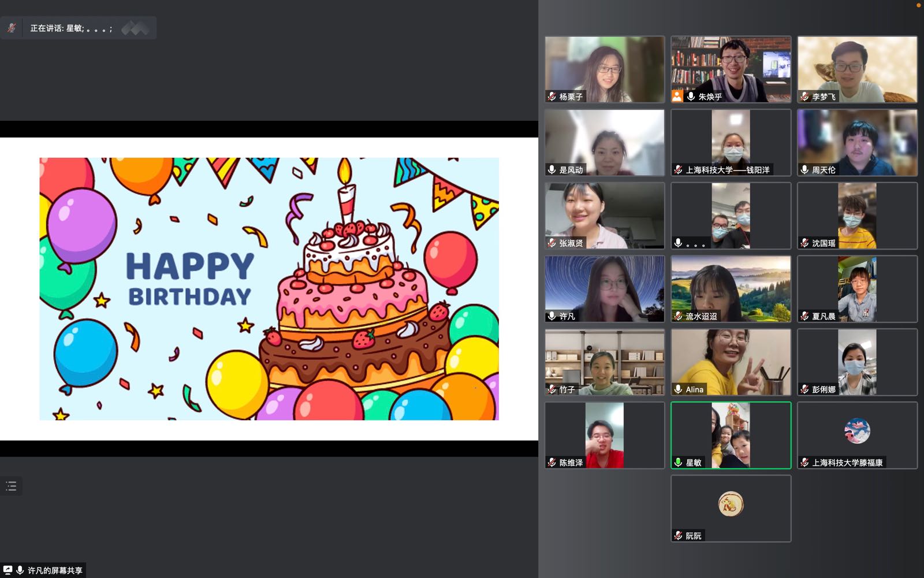Click microphone icon next to 周天伦
Screen dimensions: 924x578
click(805, 169)
